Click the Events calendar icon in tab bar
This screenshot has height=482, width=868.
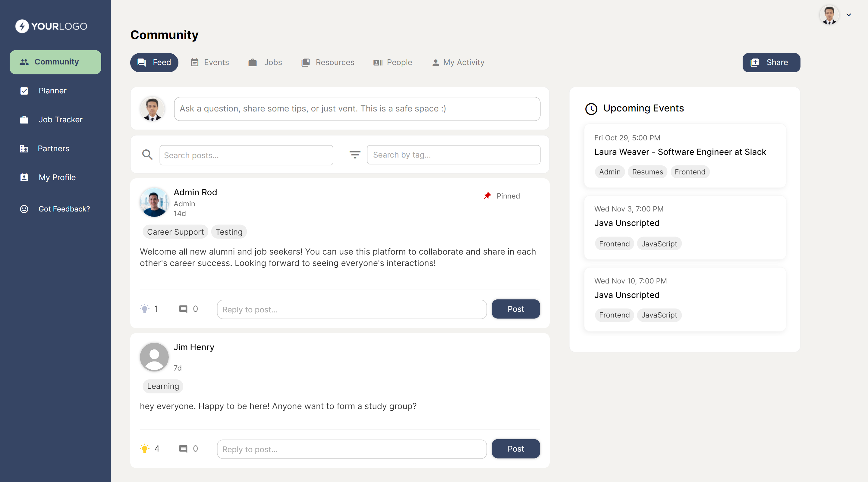[x=194, y=62]
